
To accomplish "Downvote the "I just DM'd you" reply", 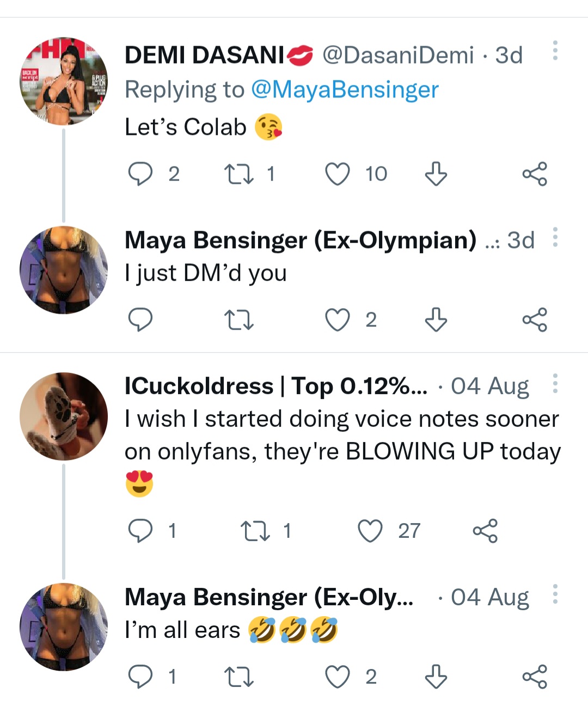I will (x=436, y=320).
